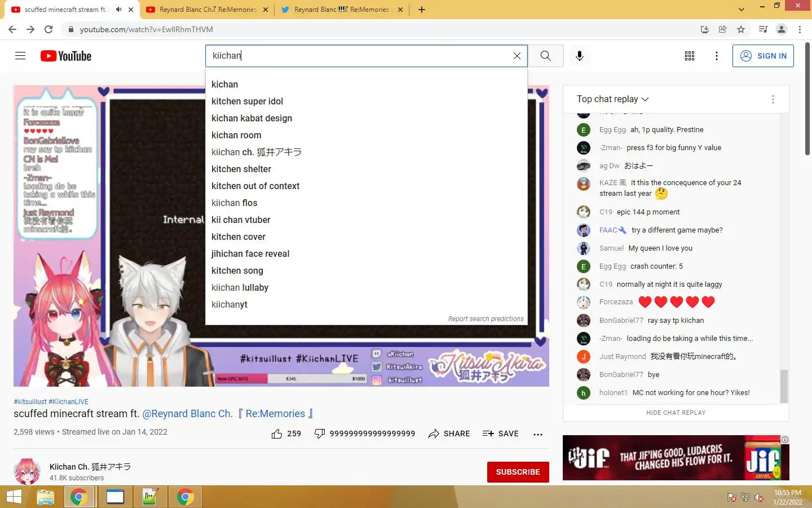Select suggestion 'kitchen cover'
This screenshot has width=812, height=508.
click(367, 237)
